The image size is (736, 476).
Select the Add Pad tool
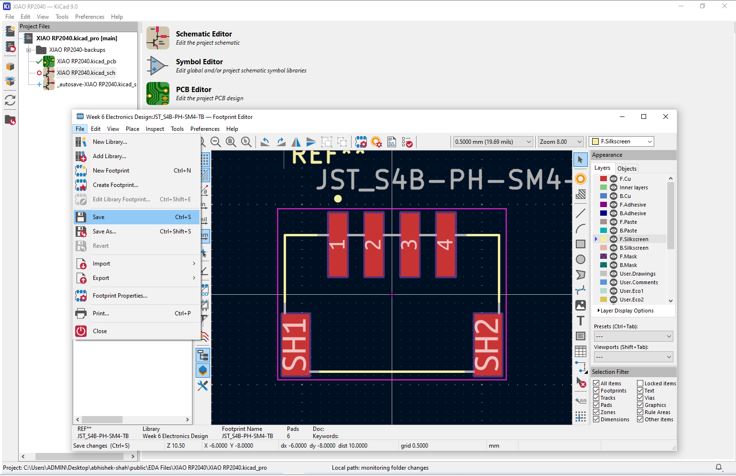pyautogui.click(x=581, y=179)
